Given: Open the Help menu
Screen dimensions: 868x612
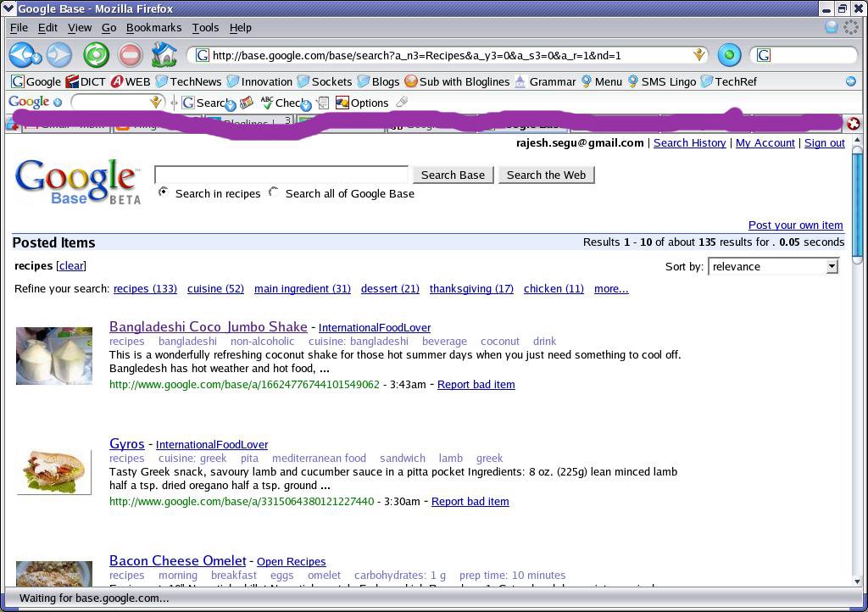Looking at the screenshot, I should point(240,27).
